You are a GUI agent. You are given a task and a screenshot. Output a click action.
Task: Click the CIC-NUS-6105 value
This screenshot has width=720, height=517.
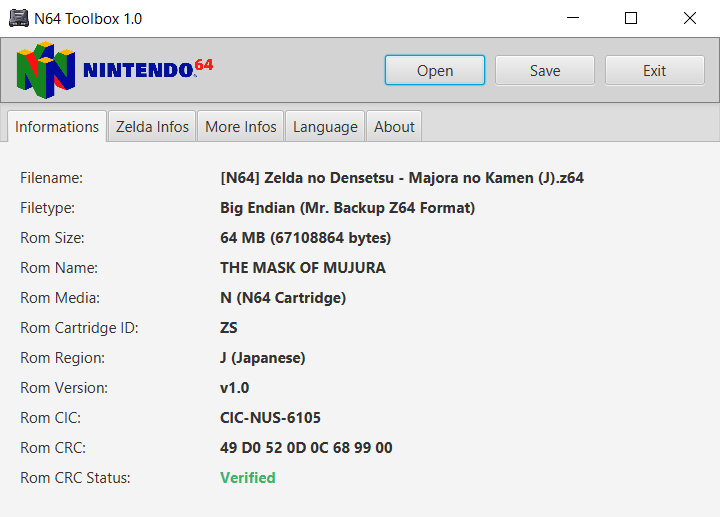[270, 418]
